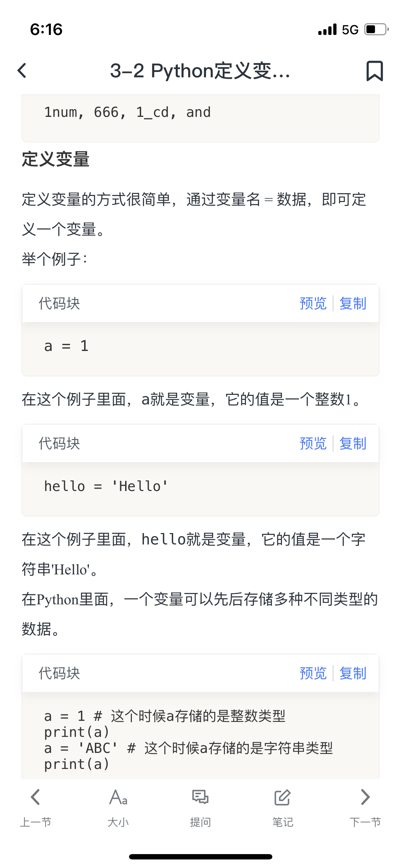Select the 提问 tab label
Image resolution: width=401 pixels, height=868 pixels.
[x=200, y=822]
